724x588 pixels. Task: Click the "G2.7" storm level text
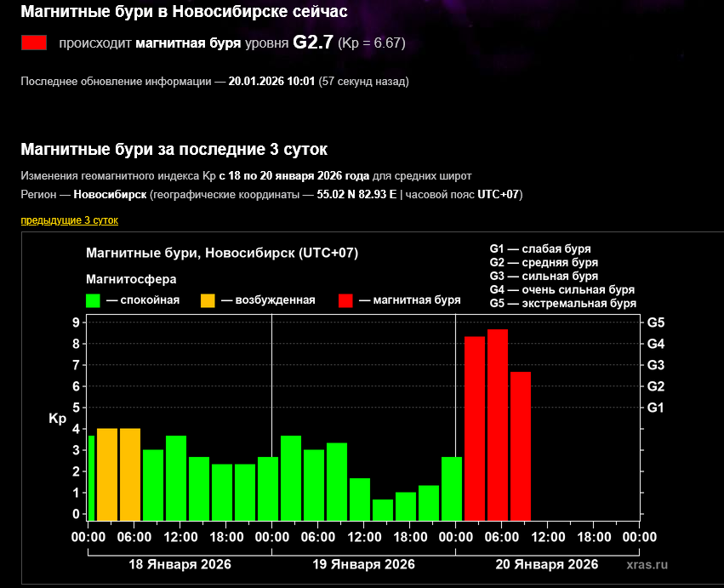click(313, 43)
